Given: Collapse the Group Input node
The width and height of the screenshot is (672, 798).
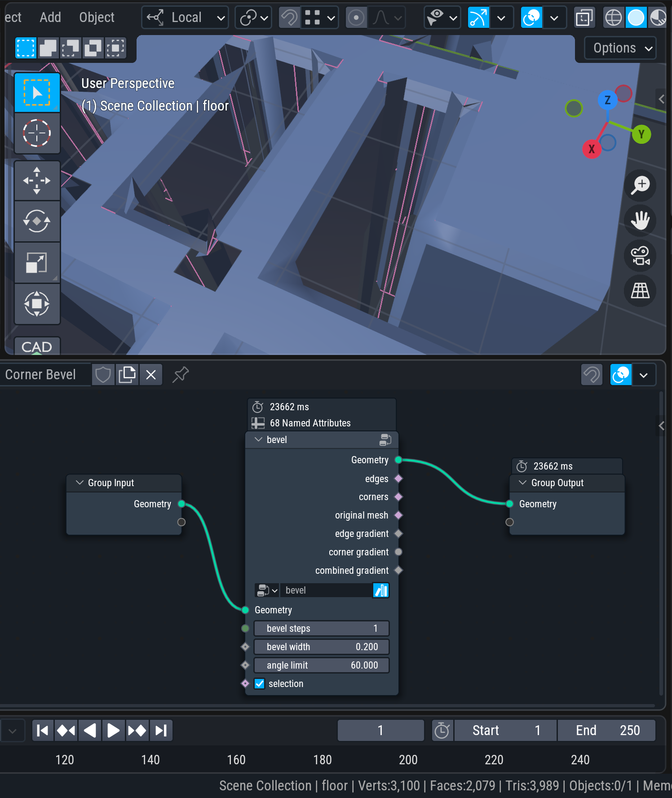Looking at the screenshot, I should (x=80, y=483).
